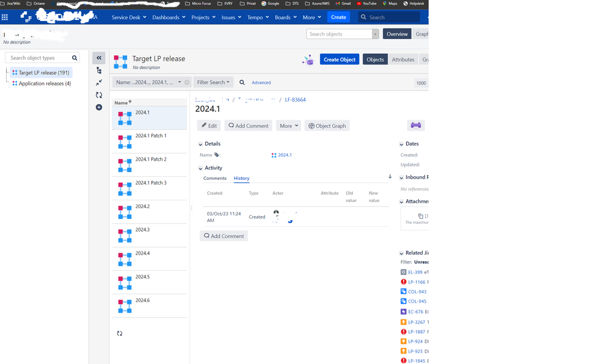Open the object type tree view icon
The image size is (601, 364).
coord(99,70)
